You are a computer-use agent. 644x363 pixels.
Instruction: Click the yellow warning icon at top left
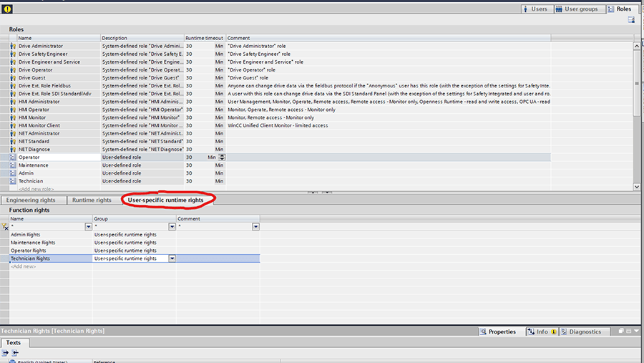click(x=7, y=9)
